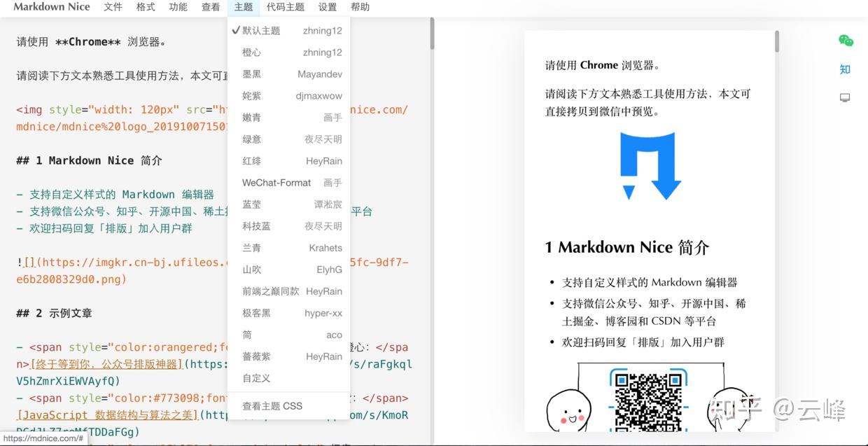The width and height of the screenshot is (868, 446).
Task: Open the 帮助 menu
Action: 360,7
